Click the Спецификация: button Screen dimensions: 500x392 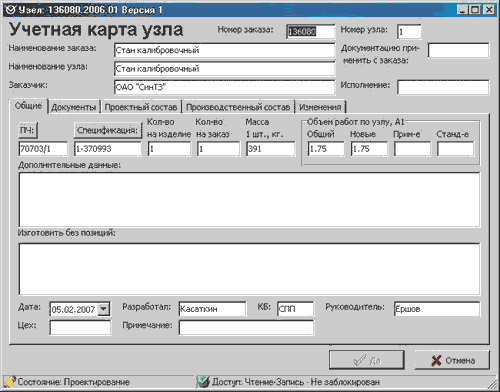[x=107, y=130]
